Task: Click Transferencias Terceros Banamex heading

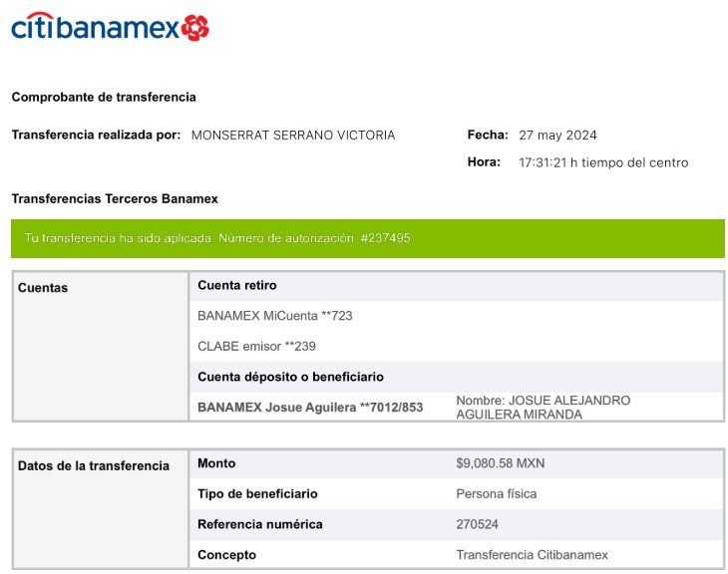Action: coord(115,199)
